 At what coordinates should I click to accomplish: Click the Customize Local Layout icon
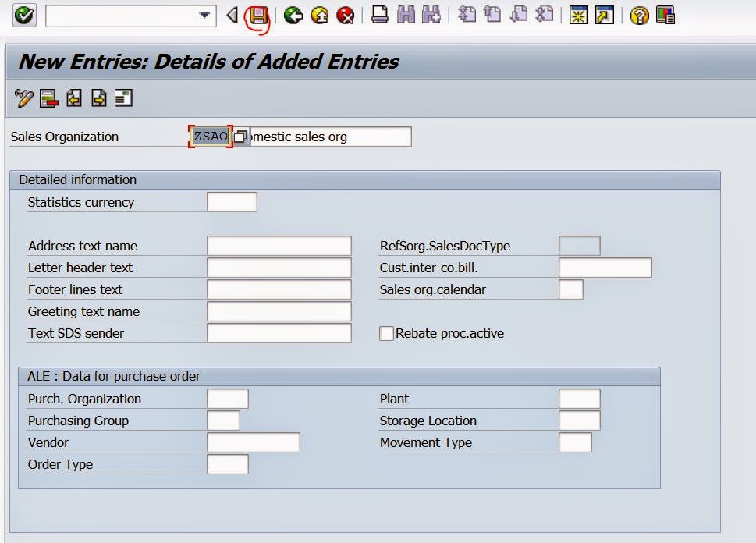coord(665,15)
